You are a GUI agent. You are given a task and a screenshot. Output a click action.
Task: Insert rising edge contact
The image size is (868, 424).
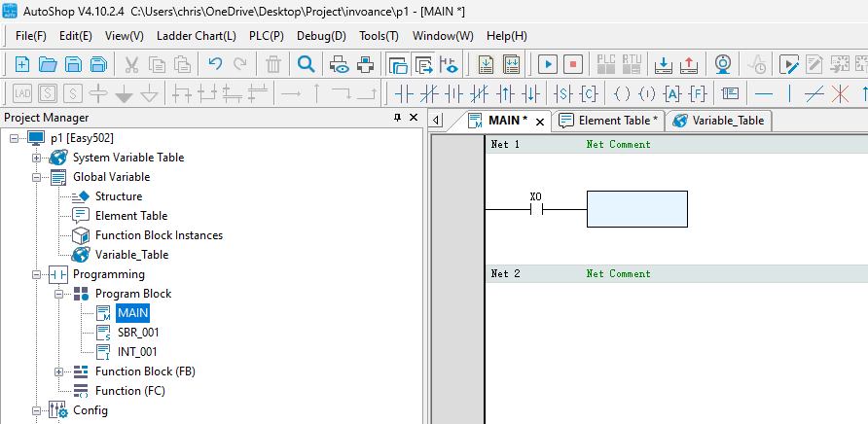point(505,94)
